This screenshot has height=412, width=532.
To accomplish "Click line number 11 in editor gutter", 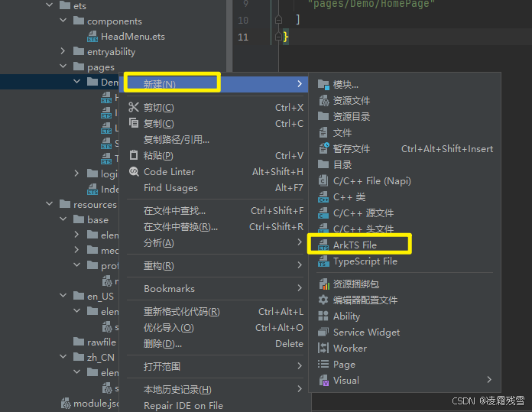I will pyautogui.click(x=243, y=37).
